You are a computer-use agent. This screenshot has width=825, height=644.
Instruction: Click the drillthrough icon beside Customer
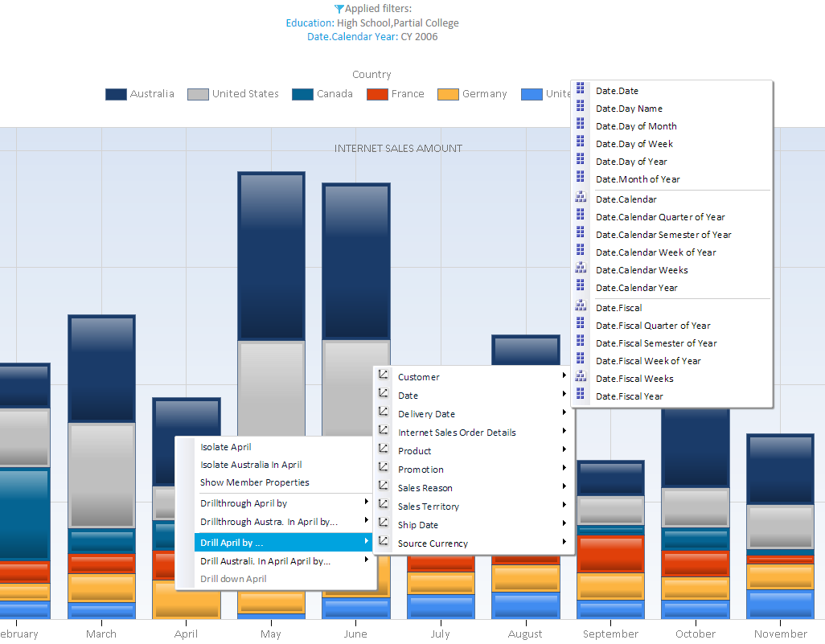pyautogui.click(x=384, y=375)
